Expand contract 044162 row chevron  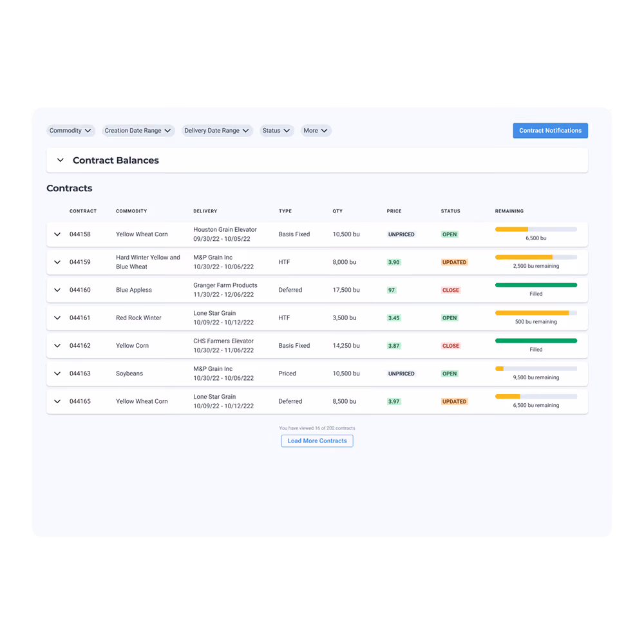[x=57, y=346]
